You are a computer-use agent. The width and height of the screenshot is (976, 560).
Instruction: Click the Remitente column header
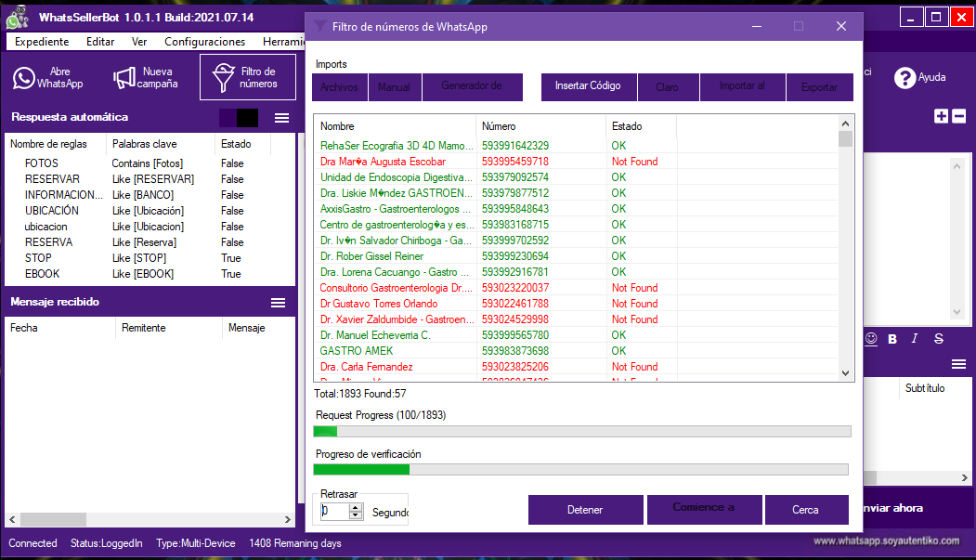pos(168,328)
